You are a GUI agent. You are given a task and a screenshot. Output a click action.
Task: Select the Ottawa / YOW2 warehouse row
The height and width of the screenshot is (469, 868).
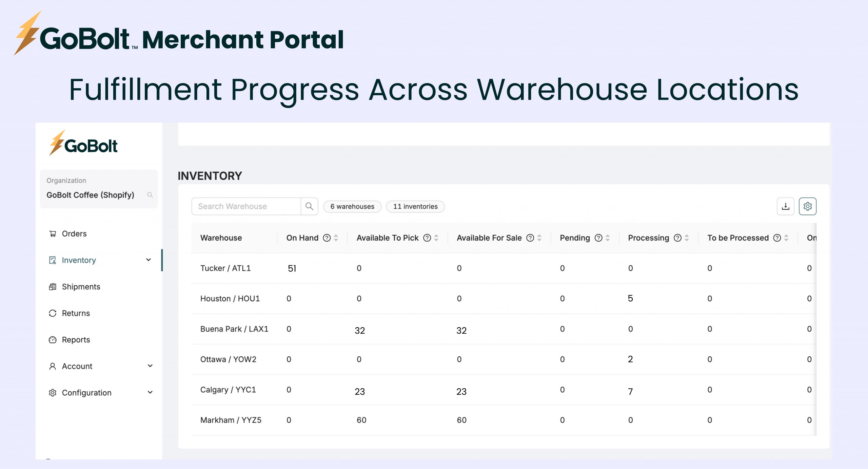504,359
